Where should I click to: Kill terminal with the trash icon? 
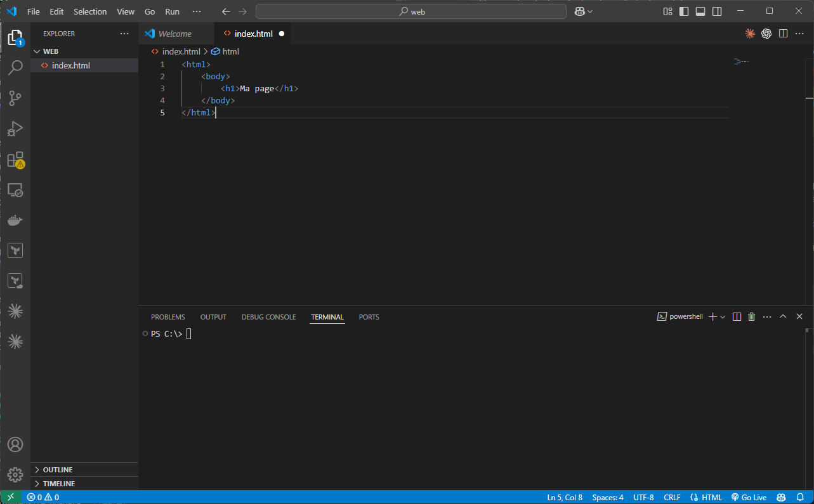[x=752, y=316]
